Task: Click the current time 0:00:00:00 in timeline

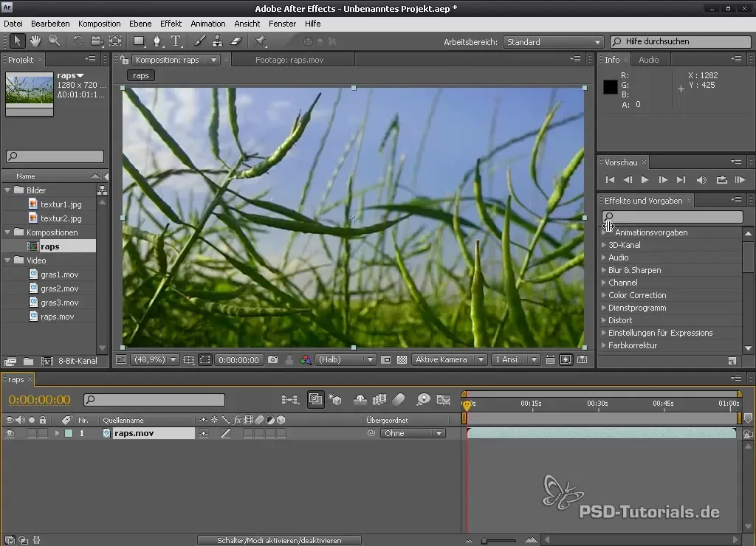Action: point(40,399)
